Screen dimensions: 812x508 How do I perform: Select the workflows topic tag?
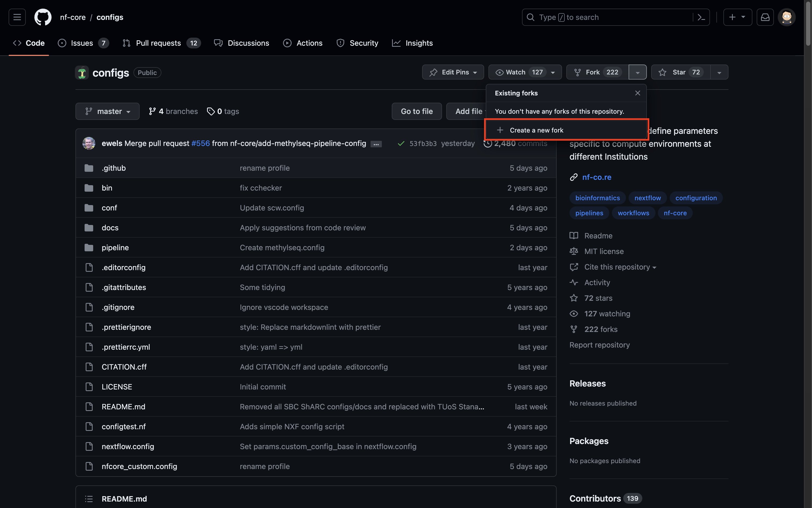(x=633, y=213)
